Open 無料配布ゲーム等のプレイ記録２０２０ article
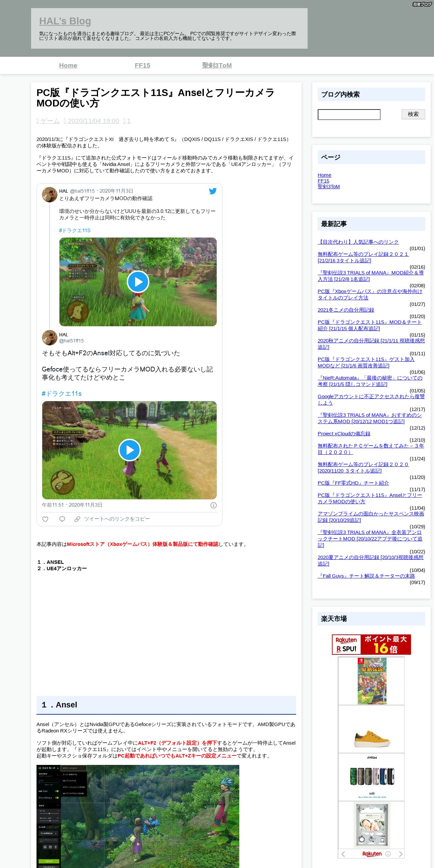Screen dimensions: 434x868 pos(363,467)
